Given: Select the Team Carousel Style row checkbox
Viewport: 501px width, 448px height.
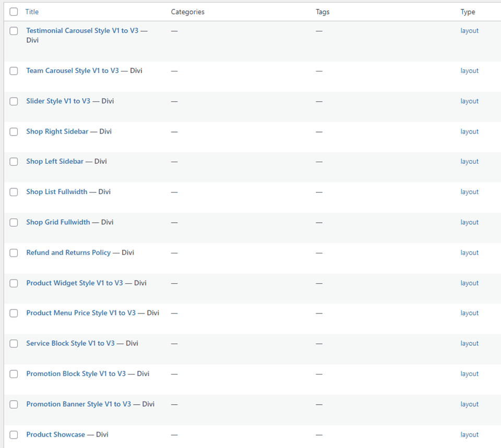Looking at the screenshot, I should [x=14, y=71].
